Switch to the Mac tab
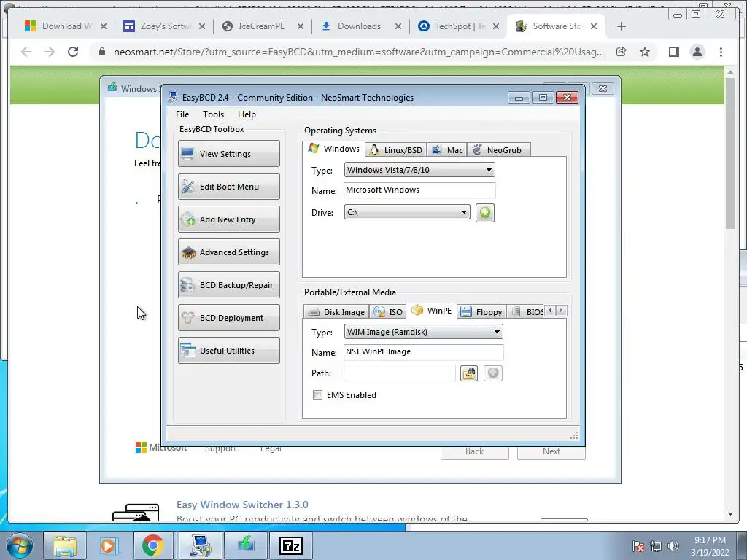Viewport: 747px width, 560px height. coord(447,150)
